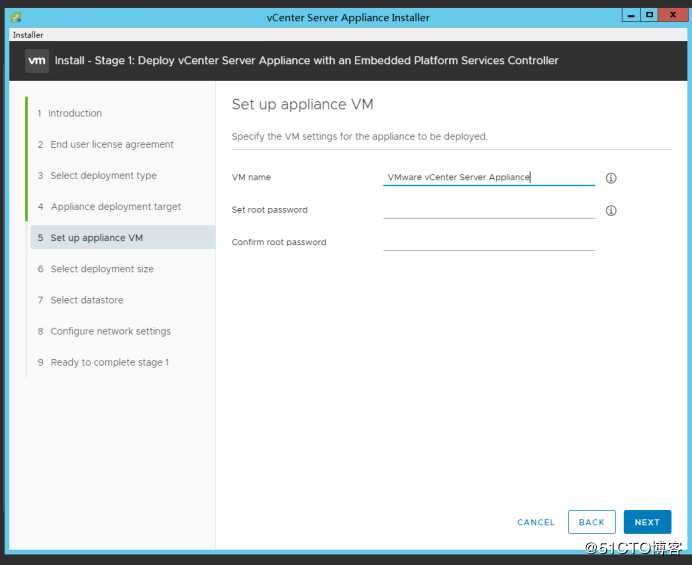The width and height of the screenshot is (692, 565).
Task: Click the 'VM name' label
Action: (251, 177)
